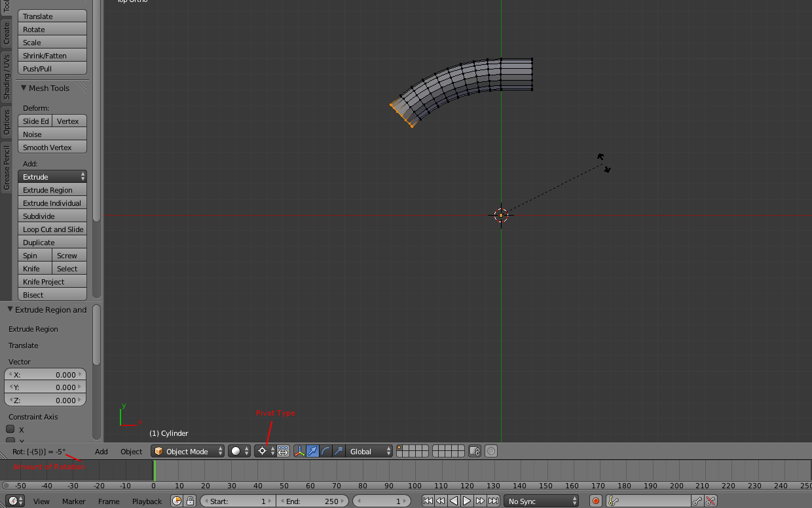Open the timeline Marker menu
Viewport: 812px width, 508px height.
tap(73, 501)
